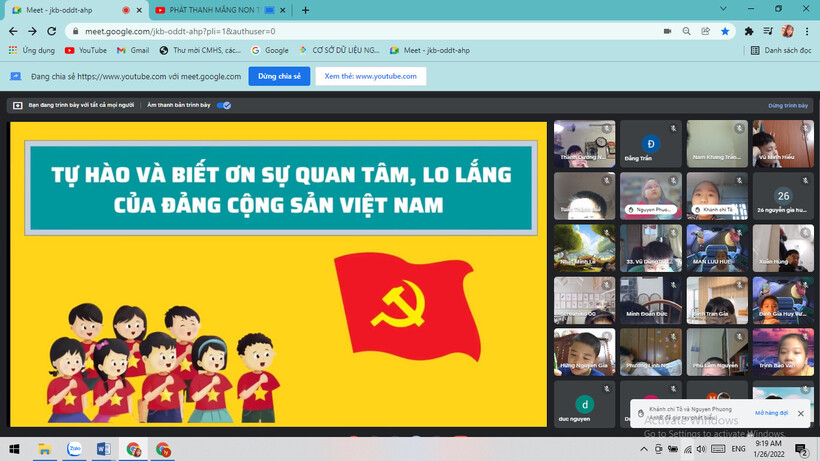
Task: Click Xem thẻ: www.youtube.com button
Action: tap(371, 76)
